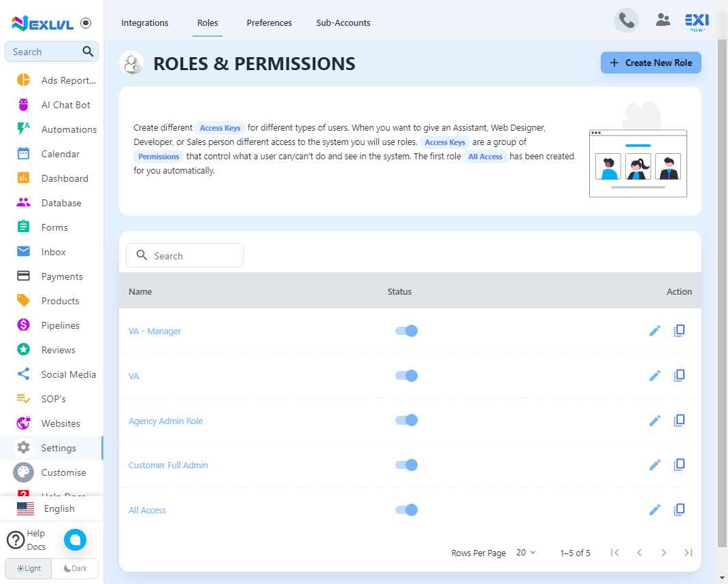Open the phone icon in top bar
This screenshot has height=584, width=728.
coord(626,20)
